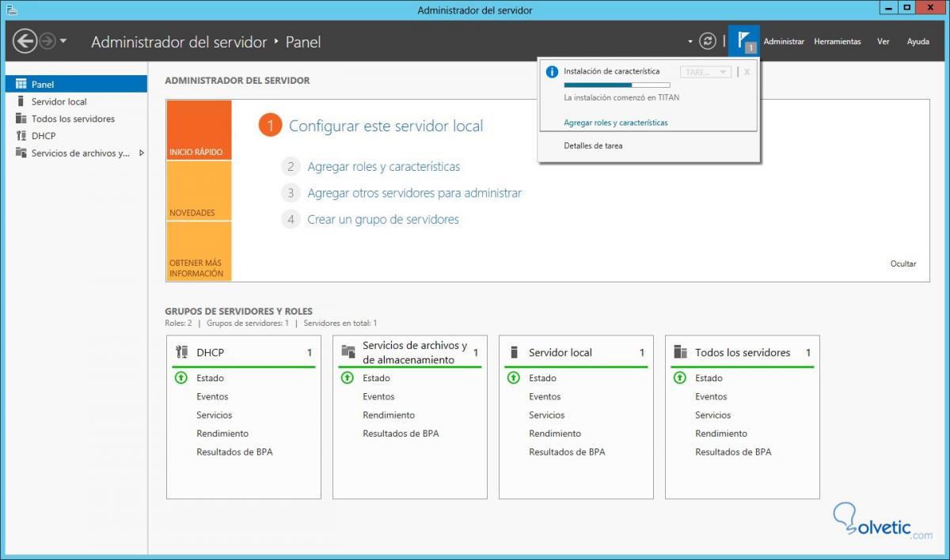Open the TARE... dropdown in notification
This screenshot has height=560, width=950.
[705, 72]
